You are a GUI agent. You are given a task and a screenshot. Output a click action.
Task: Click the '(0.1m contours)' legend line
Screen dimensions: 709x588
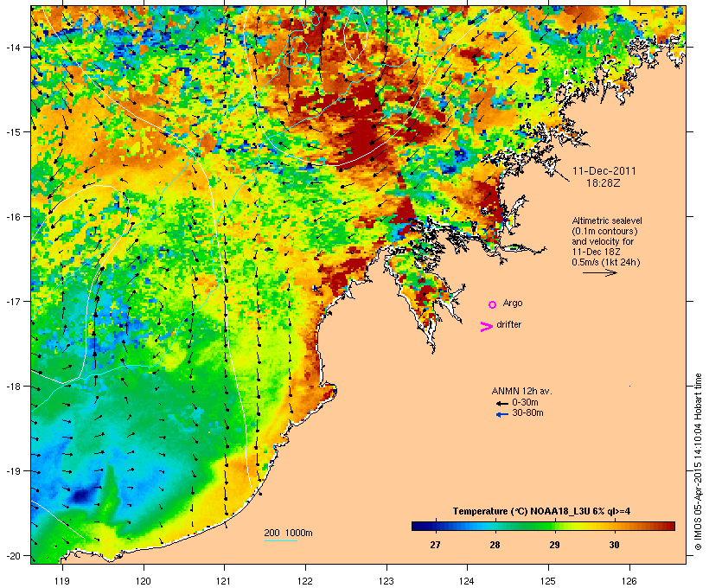tap(604, 231)
